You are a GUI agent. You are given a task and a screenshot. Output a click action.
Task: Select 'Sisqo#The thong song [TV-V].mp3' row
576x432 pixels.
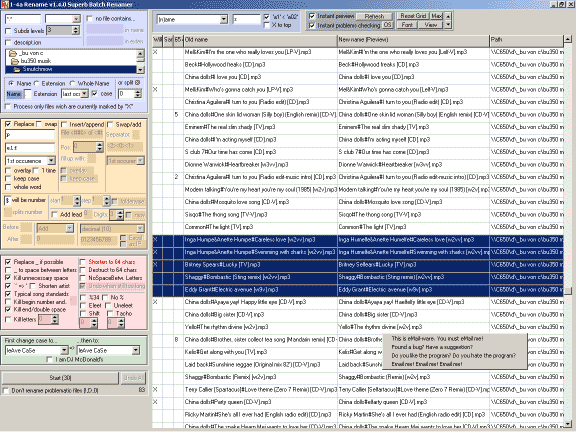[x=357, y=215]
